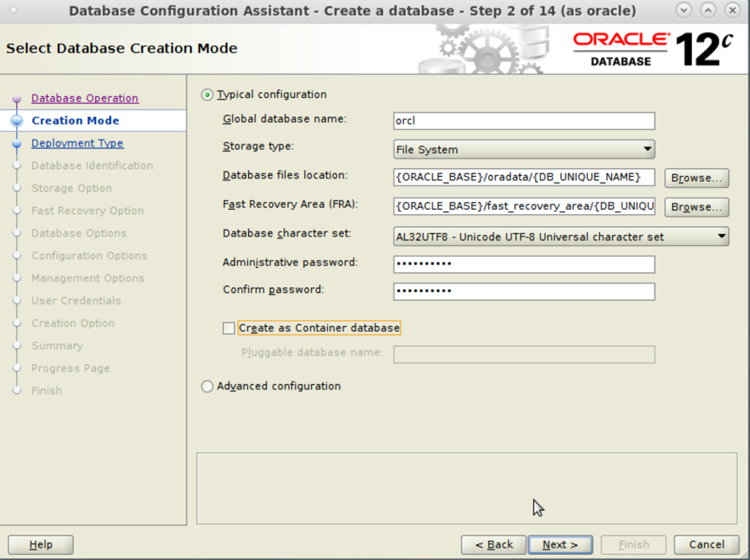750x560 pixels.
Task: Click the Confirm password field
Action: (524, 291)
